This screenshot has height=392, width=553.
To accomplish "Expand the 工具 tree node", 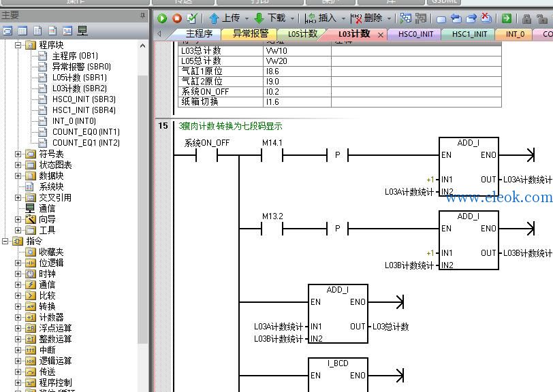I will tap(18, 231).
